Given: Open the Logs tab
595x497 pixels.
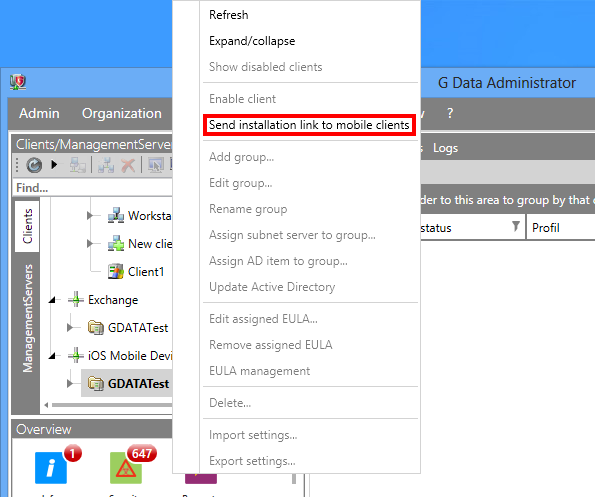Looking at the screenshot, I should pos(445,148).
